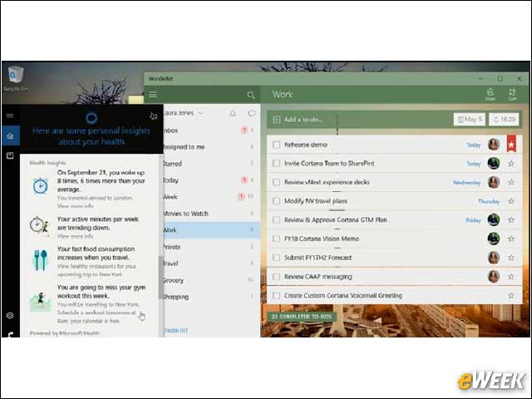Screen dimensions: 532x399
Task: Open the Starred list
Action: click(211, 164)
